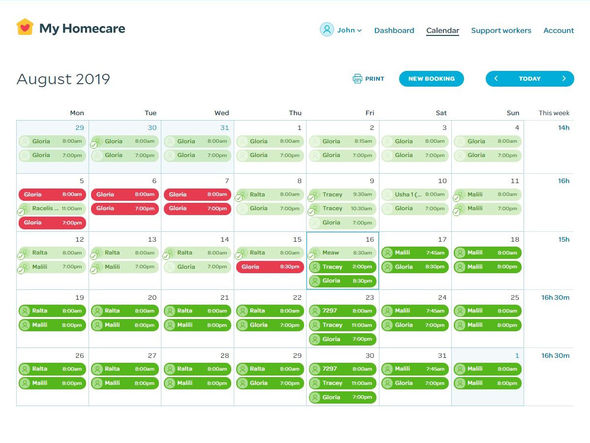Click the checkmark badge on Meaw booking on the 16th
This screenshot has width=590, height=443.
point(311,257)
